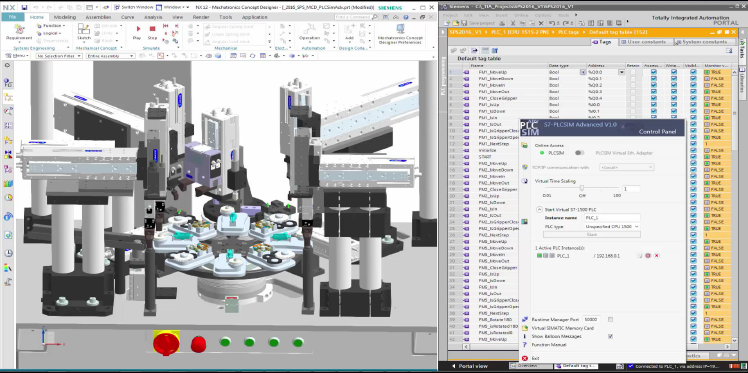
Task: Click the Virtual Time Scaling slider handle
Action: [x=582, y=188]
